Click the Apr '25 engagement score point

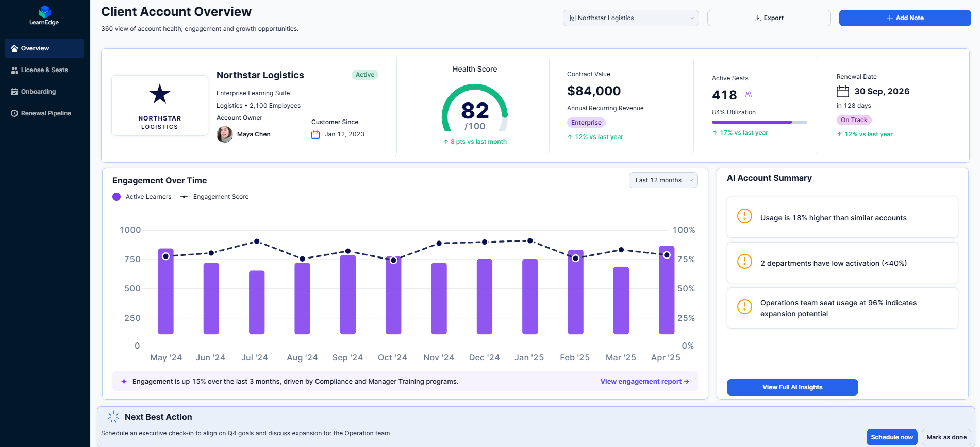[x=667, y=255]
